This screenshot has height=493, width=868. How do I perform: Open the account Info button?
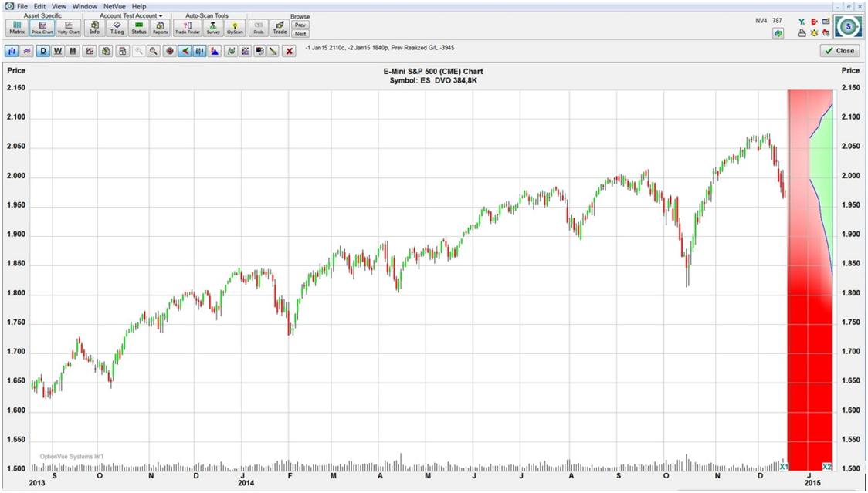[x=95, y=28]
